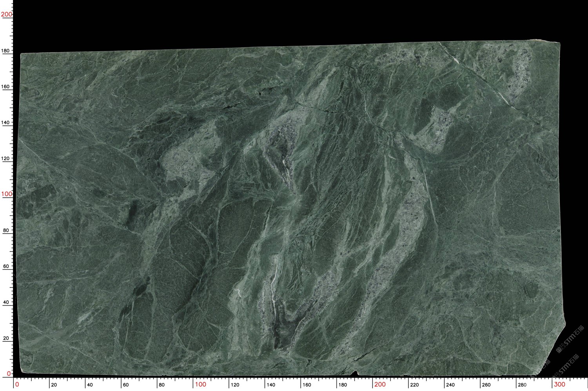Viewport: 588px width, 391px height.
Task: Select the 220 mark on the horizontal ruler
Action: coord(414,385)
